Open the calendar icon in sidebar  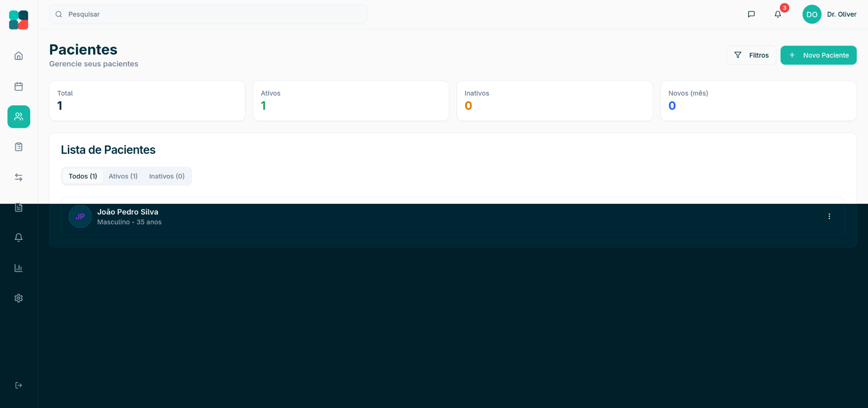[19, 86]
